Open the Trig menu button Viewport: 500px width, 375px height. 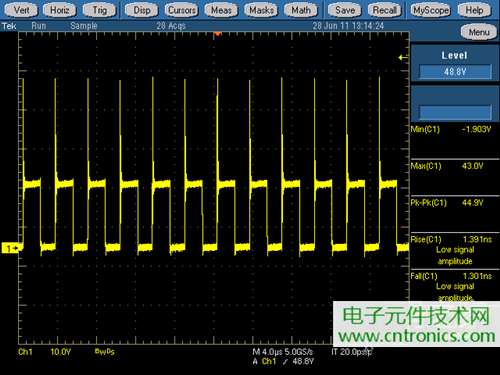[100, 10]
